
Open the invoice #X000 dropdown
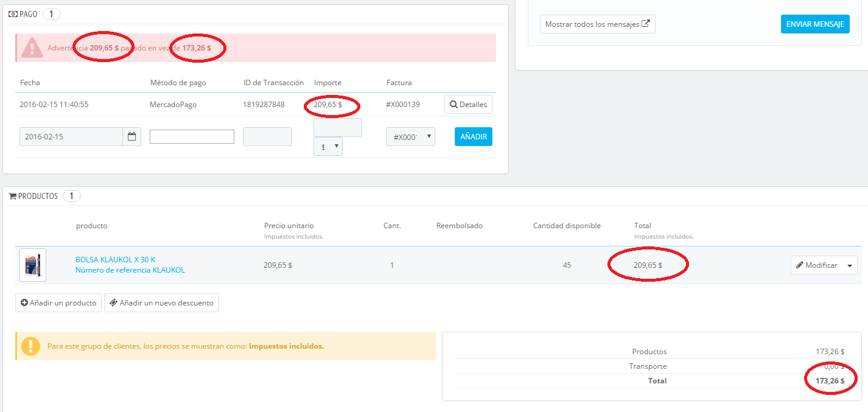click(x=410, y=137)
